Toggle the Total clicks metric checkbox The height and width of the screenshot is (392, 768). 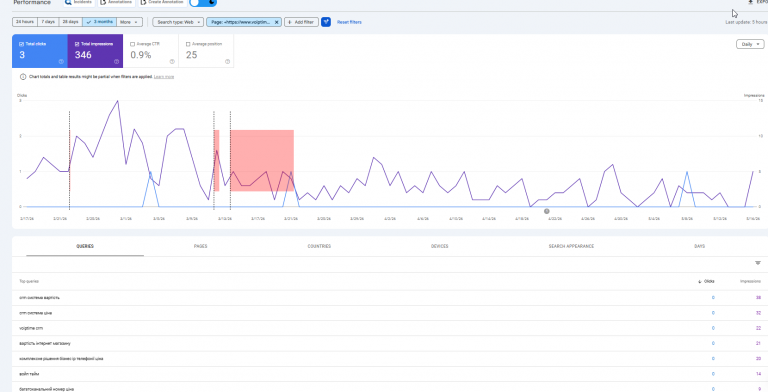(21, 44)
